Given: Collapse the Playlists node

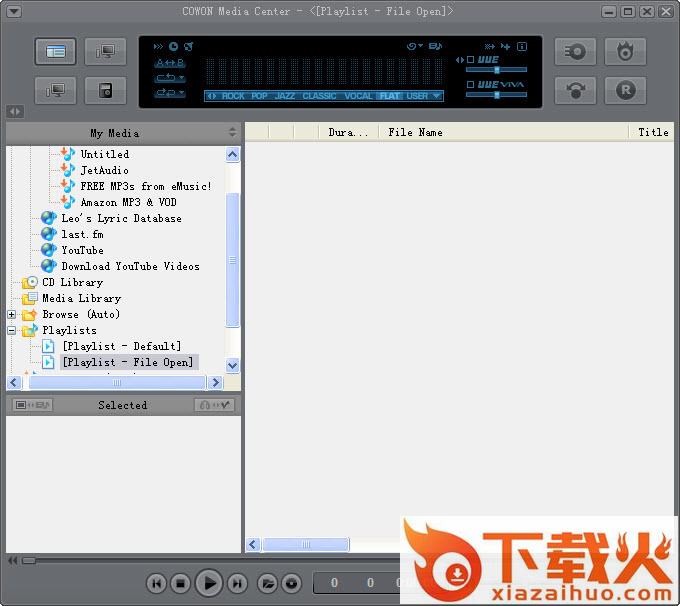Looking at the screenshot, I should click(12, 331).
